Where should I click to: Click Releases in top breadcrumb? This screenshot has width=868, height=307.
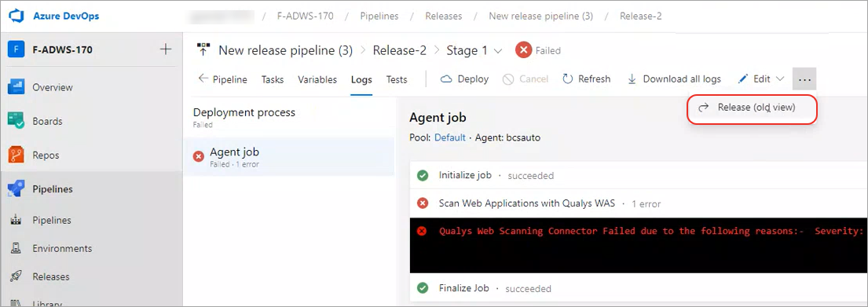pos(443,16)
